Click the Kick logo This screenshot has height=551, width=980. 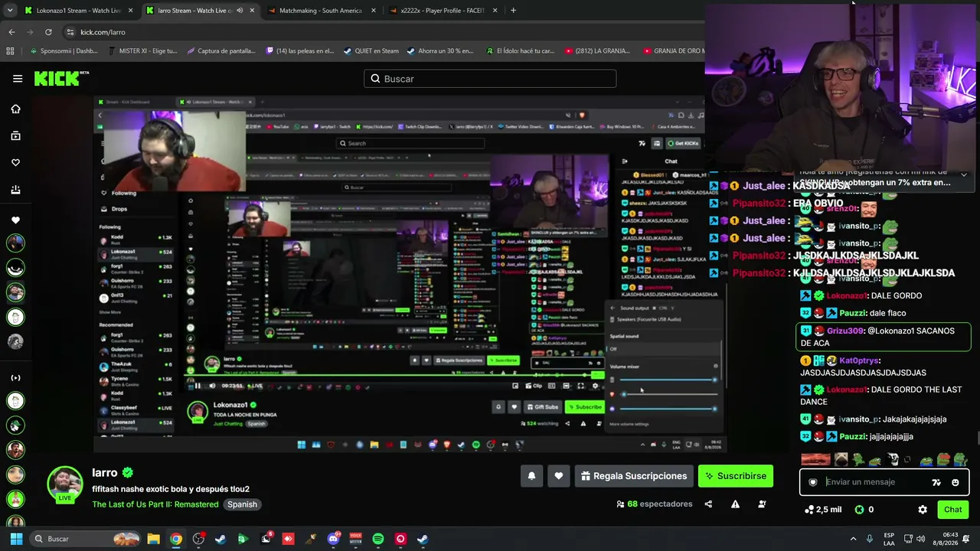pos(61,78)
